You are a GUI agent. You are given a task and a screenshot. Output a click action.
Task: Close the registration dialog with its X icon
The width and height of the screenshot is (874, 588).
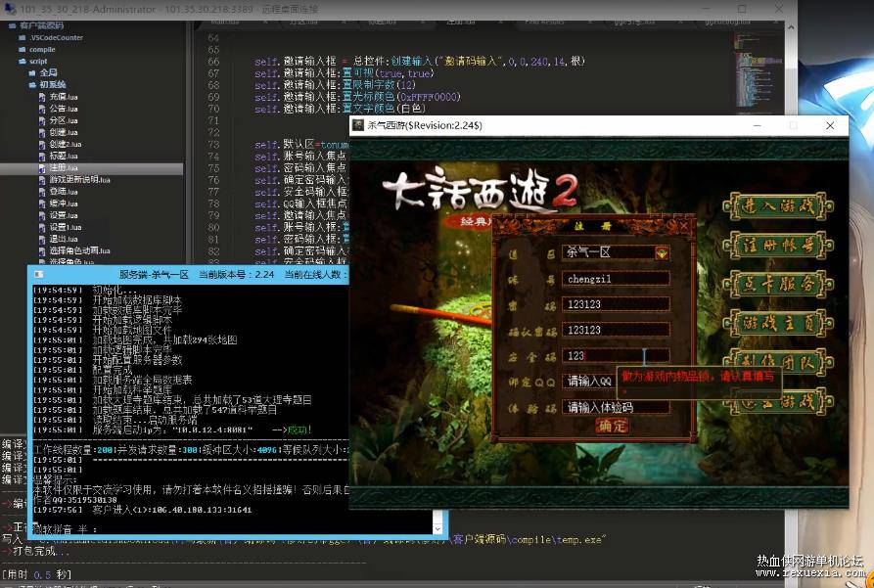click(684, 226)
